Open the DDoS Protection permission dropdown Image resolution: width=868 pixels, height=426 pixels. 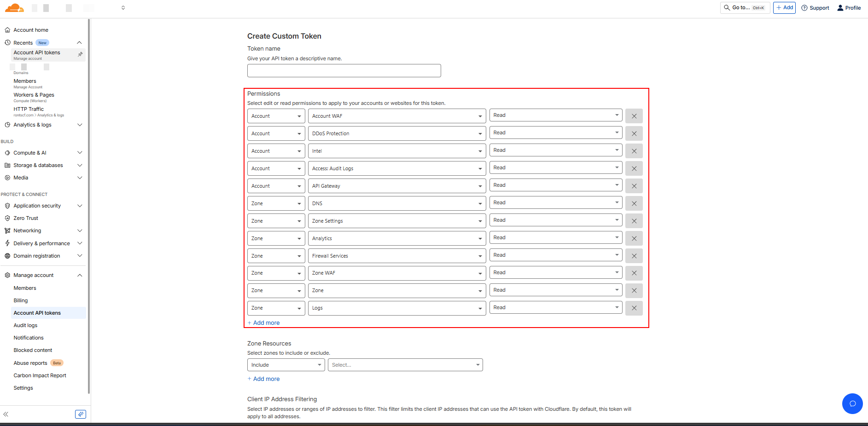(396, 133)
